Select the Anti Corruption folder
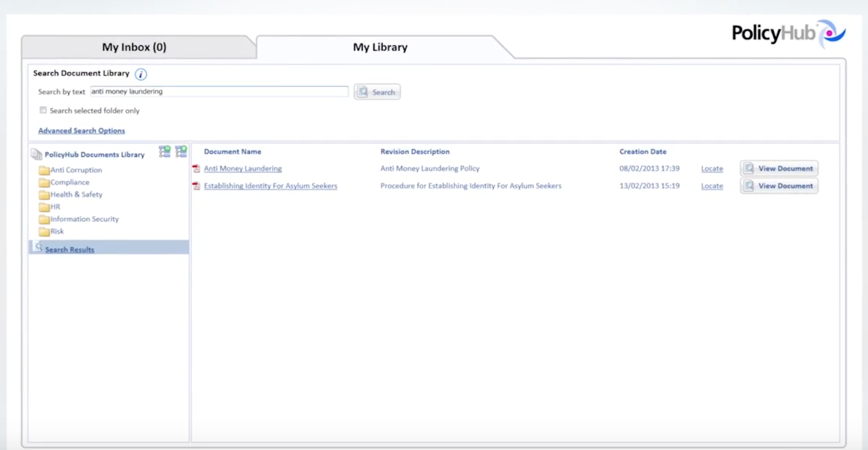 (x=76, y=170)
